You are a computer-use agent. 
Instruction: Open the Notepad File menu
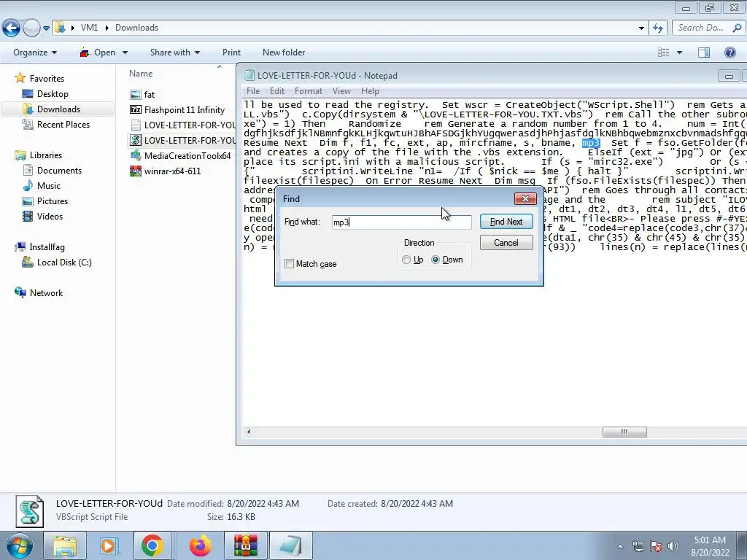(x=253, y=91)
